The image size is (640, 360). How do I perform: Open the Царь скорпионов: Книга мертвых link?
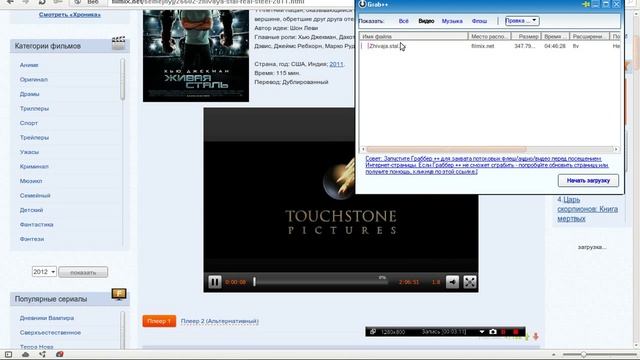click(x=588, y=209)
